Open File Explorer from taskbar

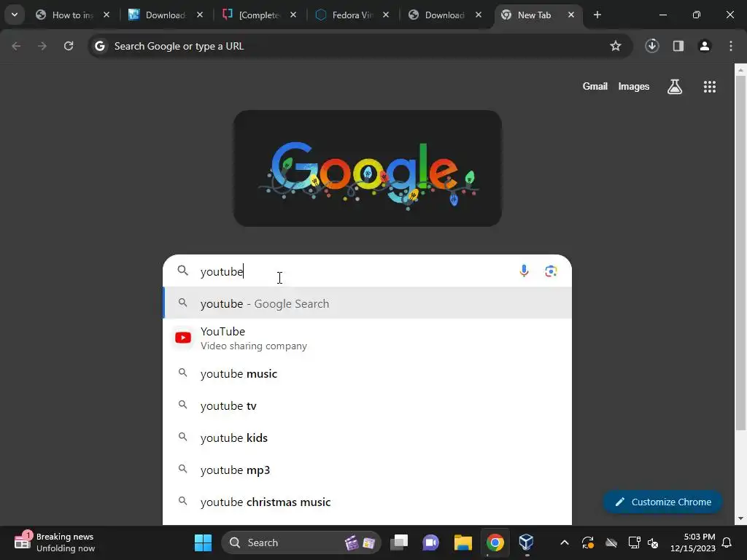point(462,542)
